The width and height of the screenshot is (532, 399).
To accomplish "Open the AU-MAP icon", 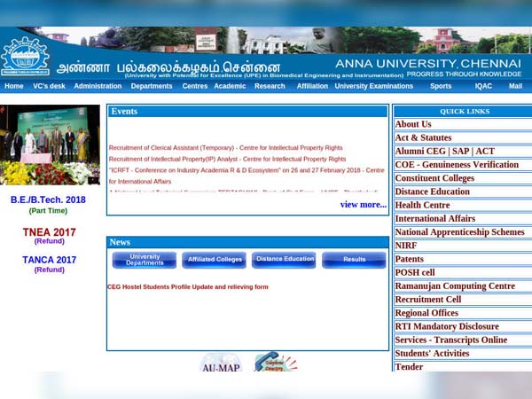I will (221, 363).
